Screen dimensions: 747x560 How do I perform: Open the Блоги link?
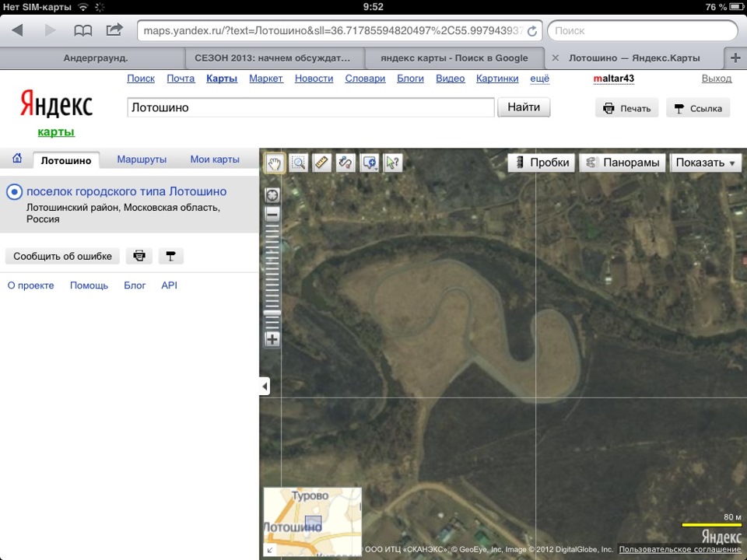point(410,79)
